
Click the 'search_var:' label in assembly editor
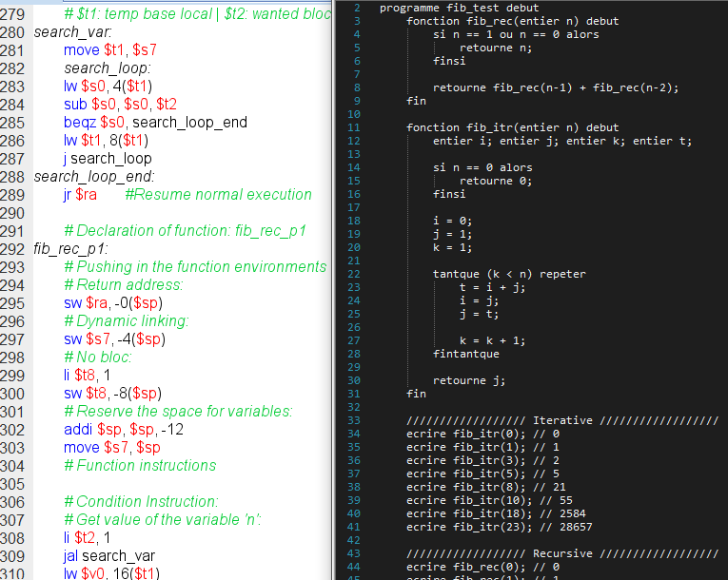pos(72,32)
